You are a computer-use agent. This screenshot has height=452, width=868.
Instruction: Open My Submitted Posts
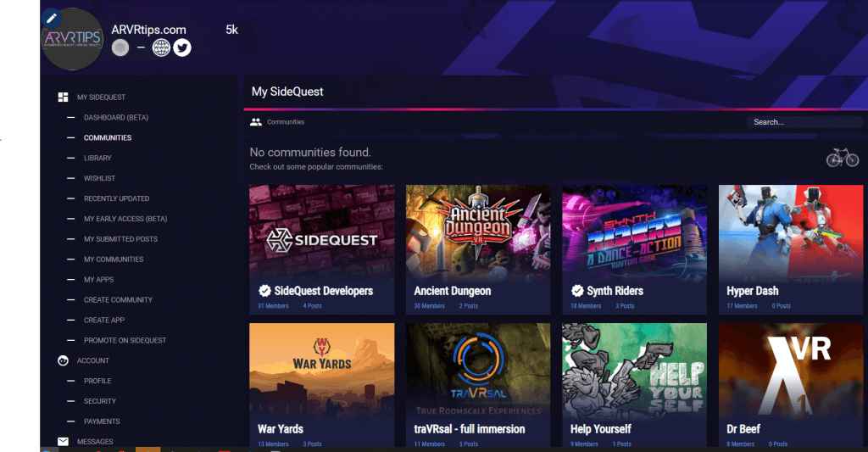pos(120,239)
